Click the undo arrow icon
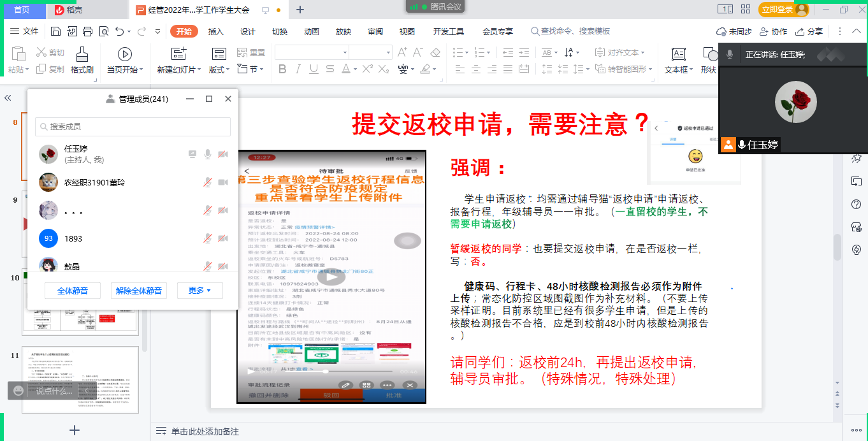The height and width of the screenshot is (441, 868). (119, 31)
